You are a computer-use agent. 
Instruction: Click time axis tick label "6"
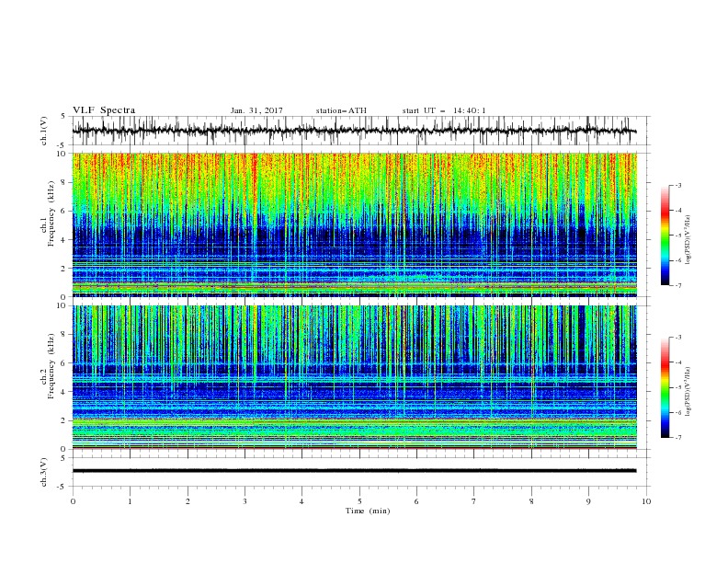(416, 501)
